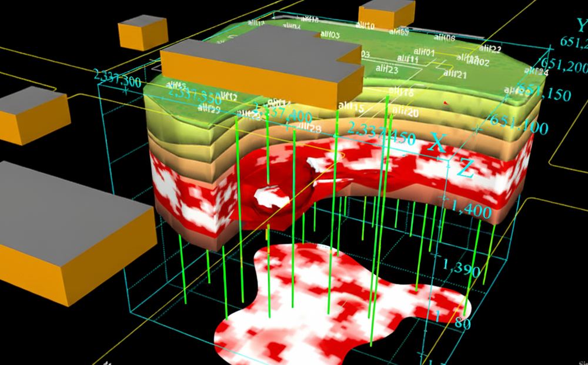Image resolution: width=588 pixels, height=365 pixels.
Task: Click the 1,390 elevation tick label
Action: [x=461, y=267]
